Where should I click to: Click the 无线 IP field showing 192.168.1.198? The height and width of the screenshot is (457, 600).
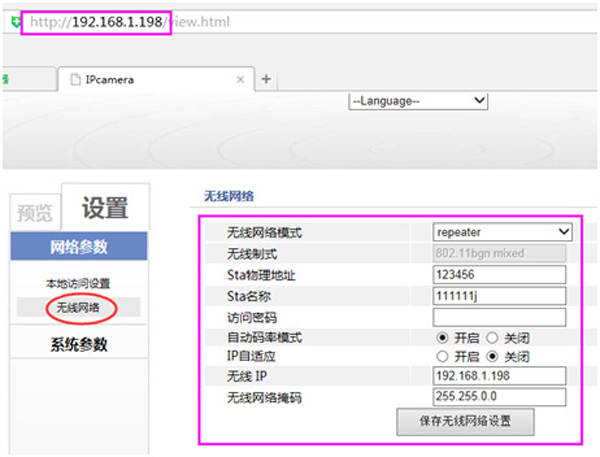point(499,377)
